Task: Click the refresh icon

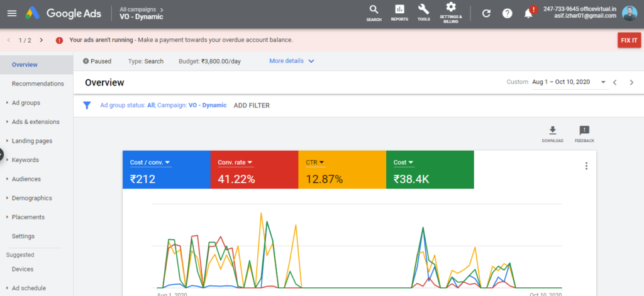Action: coord(486,14)
